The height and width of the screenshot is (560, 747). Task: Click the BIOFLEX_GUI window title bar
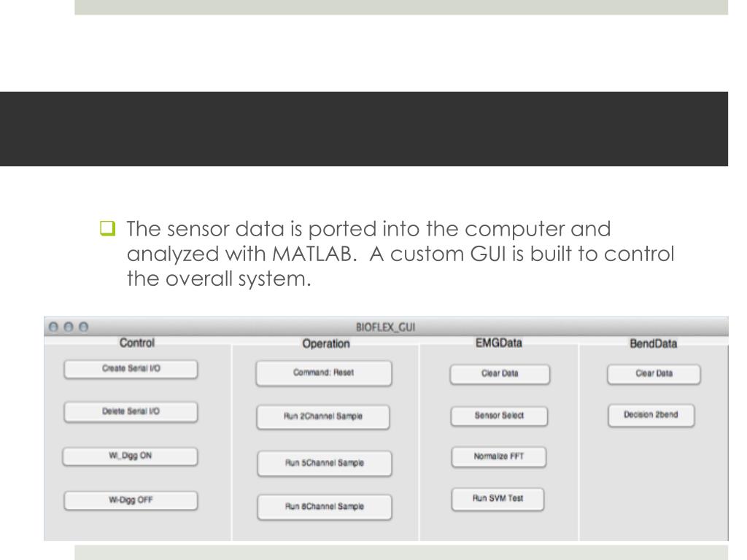click(x=386, y=327)
